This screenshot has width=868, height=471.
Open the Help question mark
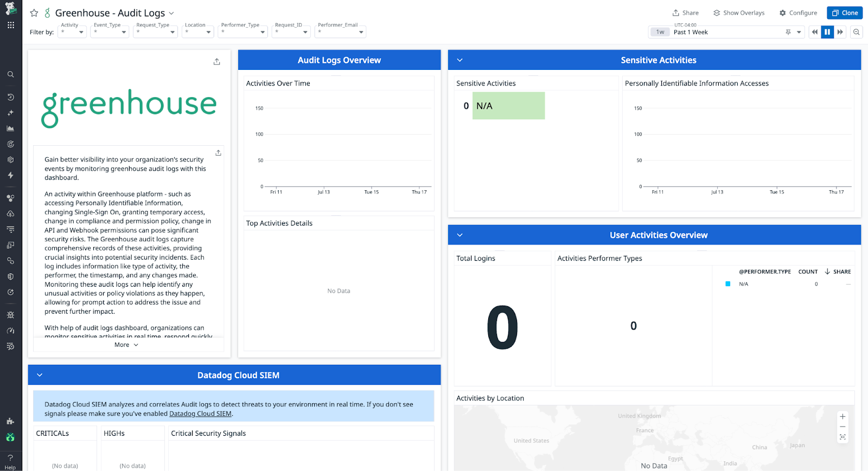pos(10,458)
